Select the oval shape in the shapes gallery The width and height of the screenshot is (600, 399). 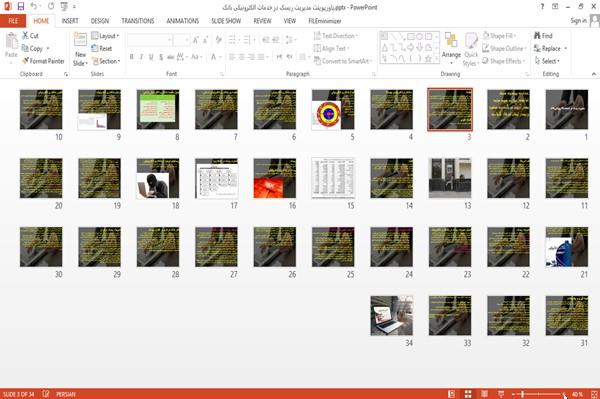coord(419,37)
